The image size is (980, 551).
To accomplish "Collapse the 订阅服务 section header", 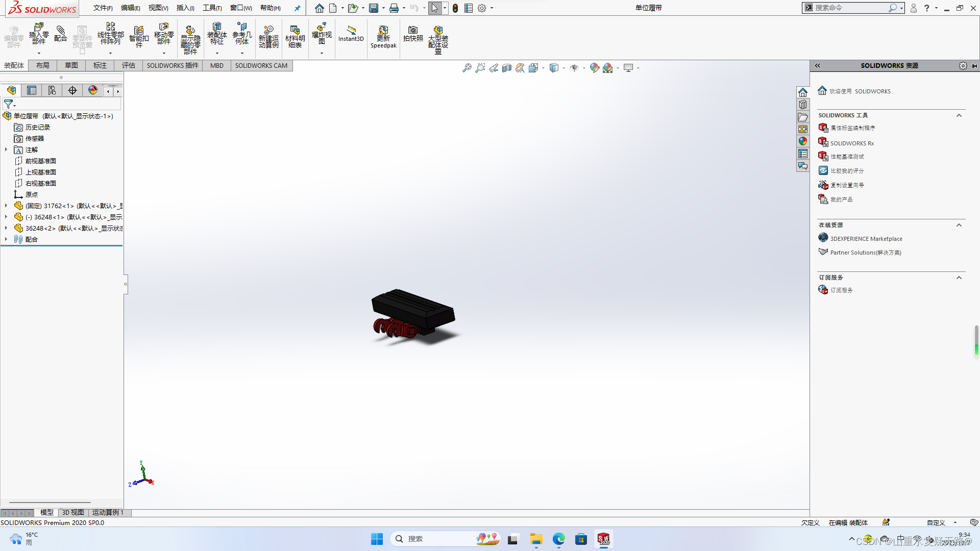I will [x=959, y=278].
